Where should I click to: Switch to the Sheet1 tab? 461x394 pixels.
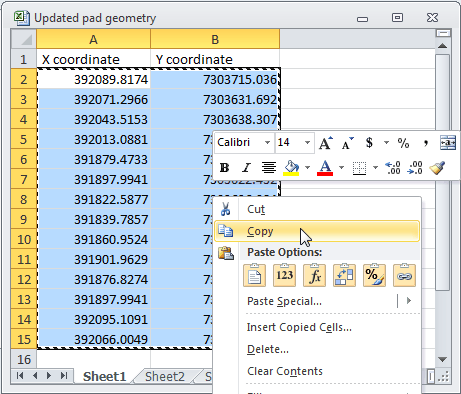pos(104,377)
